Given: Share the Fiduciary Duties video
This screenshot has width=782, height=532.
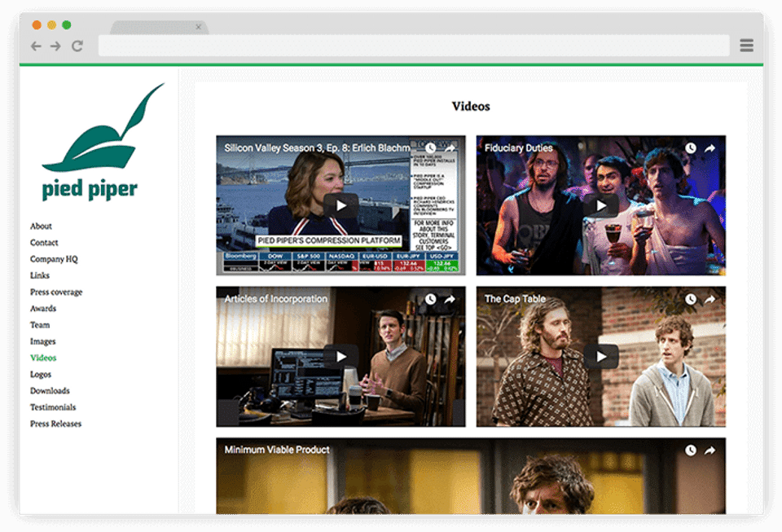Looking at the screenshot, I should coord(710,148).
